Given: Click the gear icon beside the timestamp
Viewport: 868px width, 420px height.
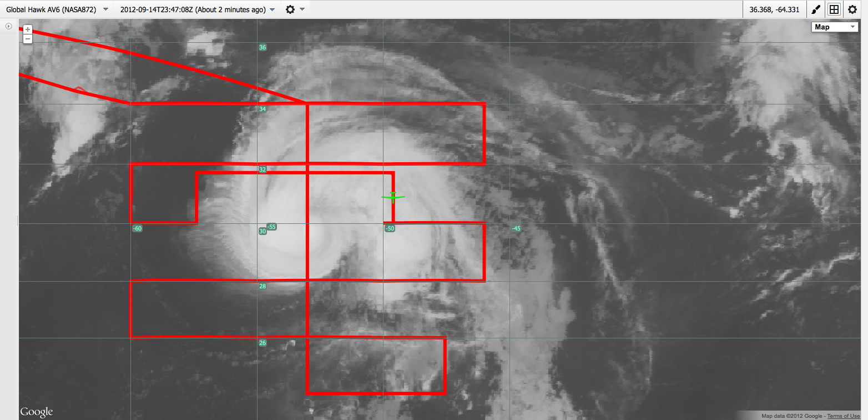Looking at the screenshot, I should tap(290, 9).
